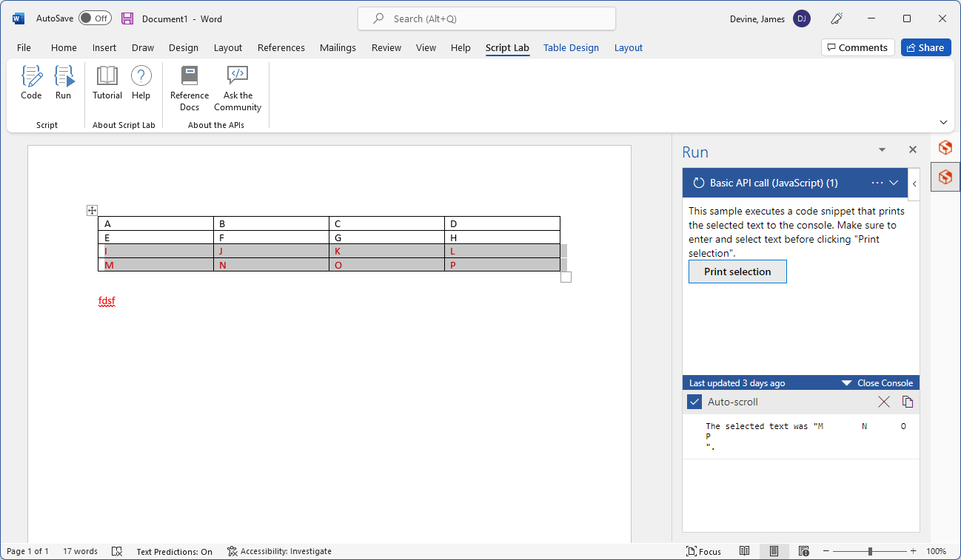
Task: Adjust the zoom slider
Action: (x=869, y=551)
